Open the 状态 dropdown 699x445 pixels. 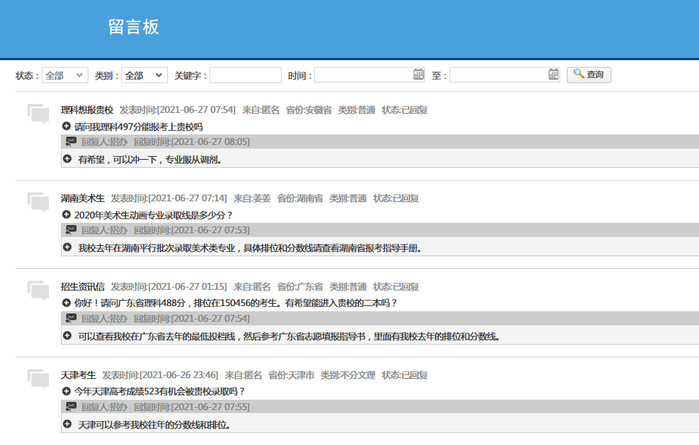click(x=65, y=75)
